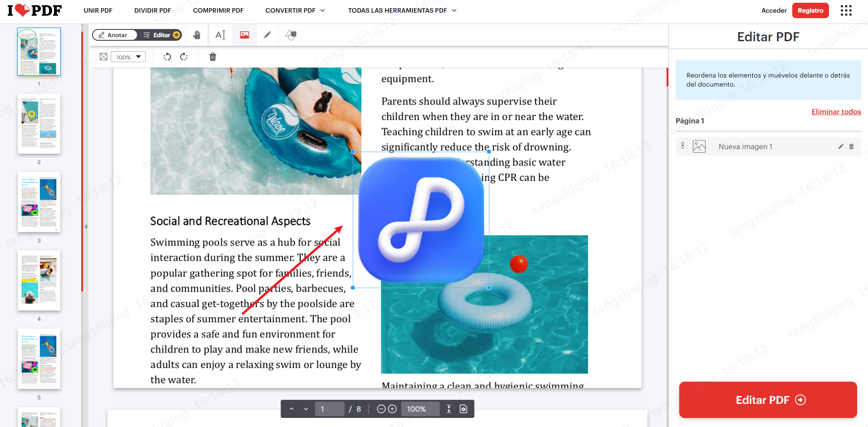Expand the CONVERTIR PDF menu

pos(295,10)
